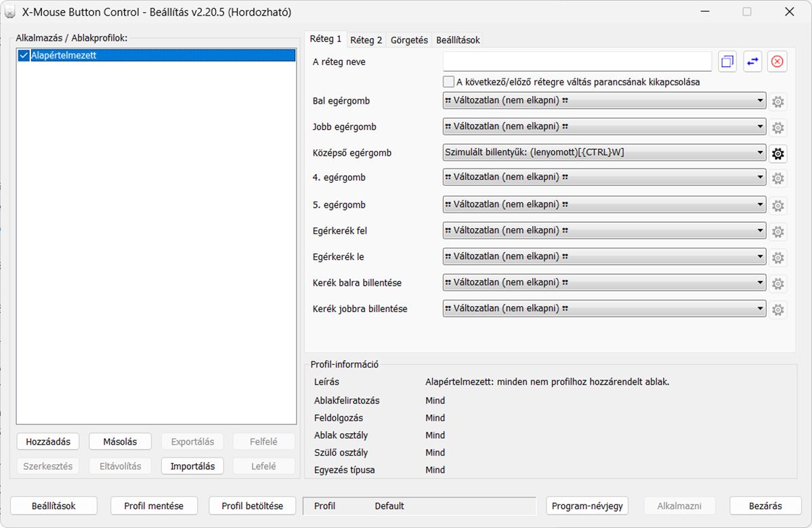This screenshot has width=812, height=528.
Task: Open the Kerék balra billentése dropdown
Action: (x=604, y=282)
